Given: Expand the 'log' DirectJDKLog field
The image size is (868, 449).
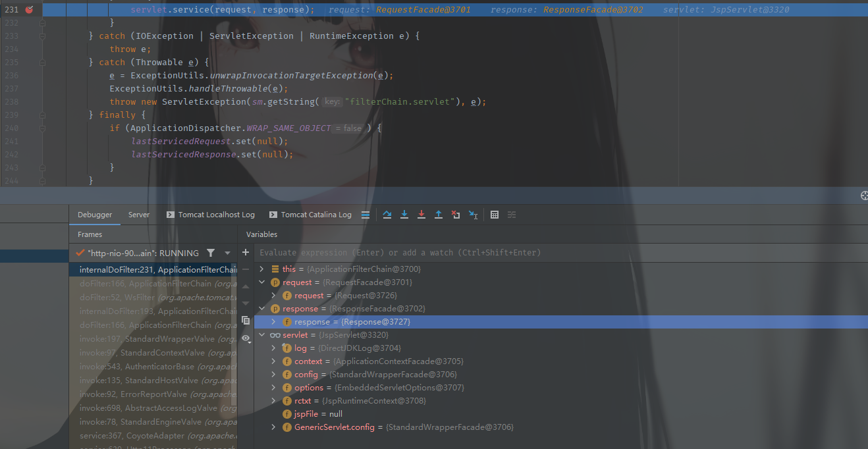Looking at the screenshot, I should point(273,348).
